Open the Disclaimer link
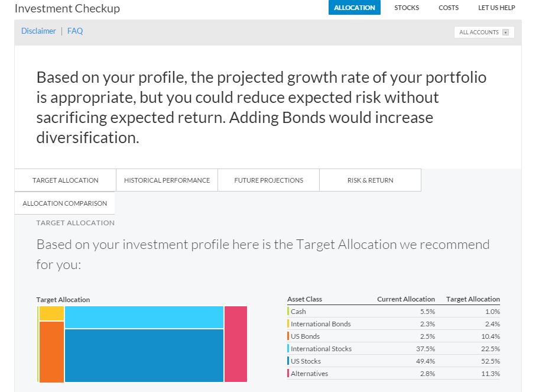 click(38, 31)
